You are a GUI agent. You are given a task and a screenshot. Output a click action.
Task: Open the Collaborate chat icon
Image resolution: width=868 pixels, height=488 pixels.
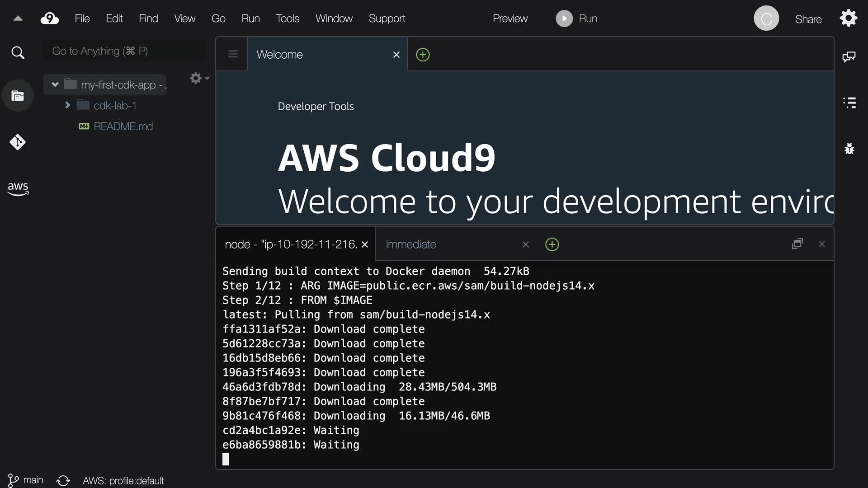tap(849, 56)
